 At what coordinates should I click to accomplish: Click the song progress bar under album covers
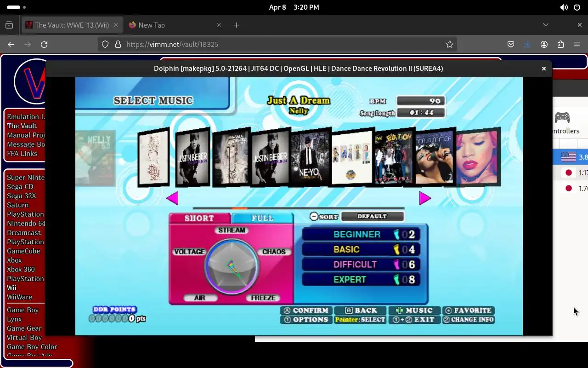click(299, 208)
